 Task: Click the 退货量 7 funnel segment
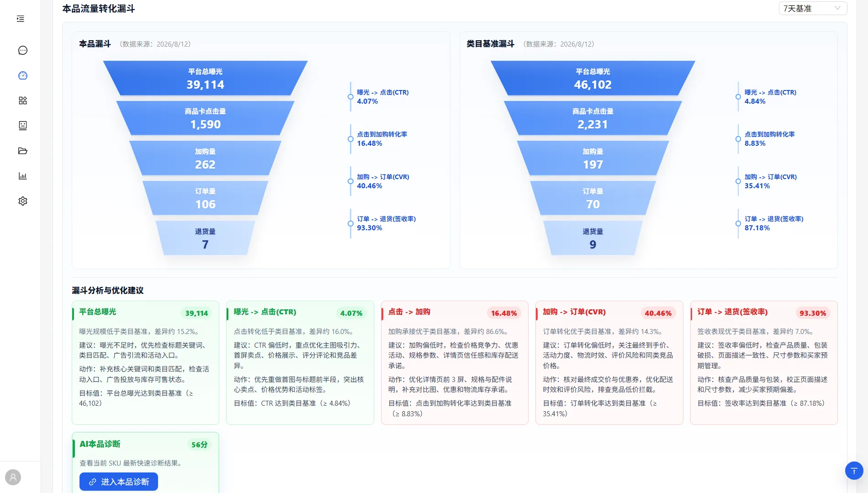[x=205, y=238]
